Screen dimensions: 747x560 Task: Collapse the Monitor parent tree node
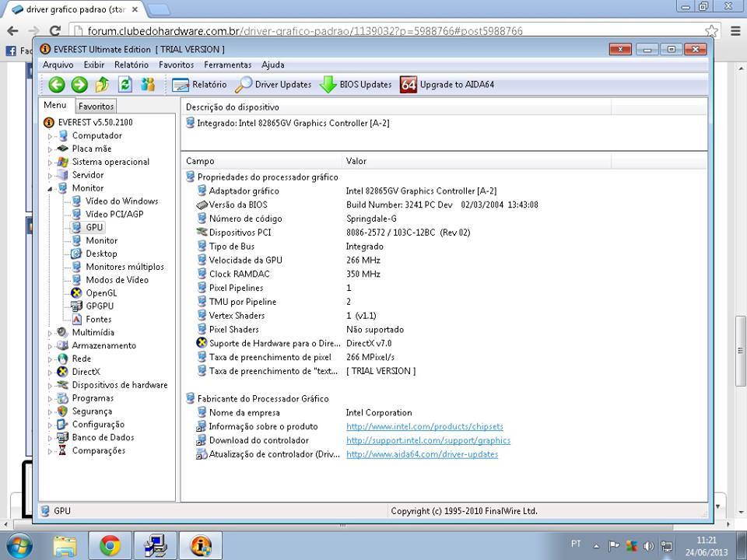click(x=50, y=188)
